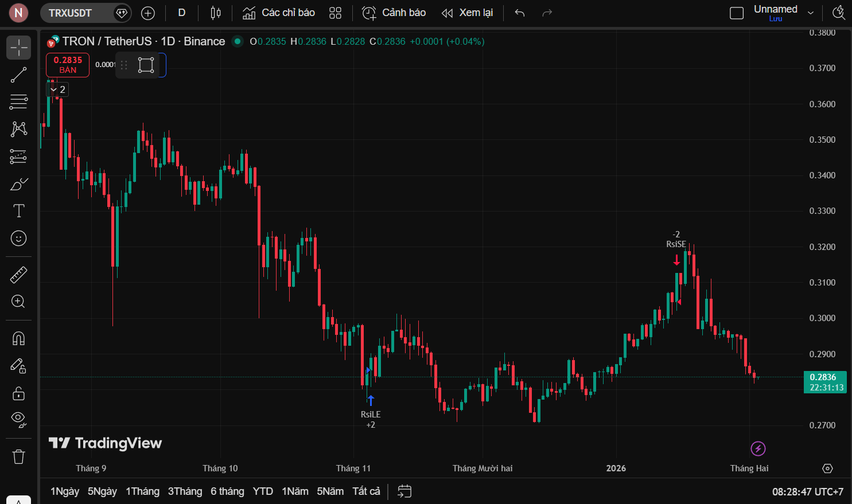Click the rectangle icon on floating toolbar
The width and height of the screenshot is (852, 504).
[x=146, y=65]
